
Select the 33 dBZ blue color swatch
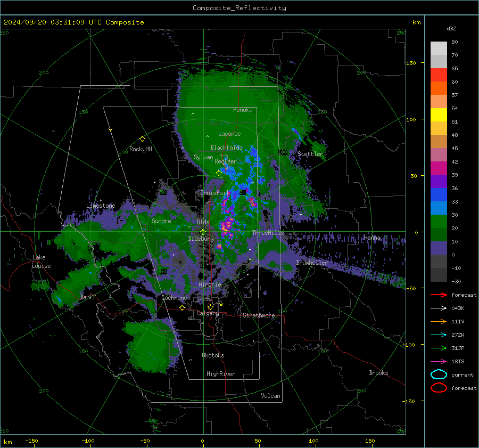click(x=439, y=195)
